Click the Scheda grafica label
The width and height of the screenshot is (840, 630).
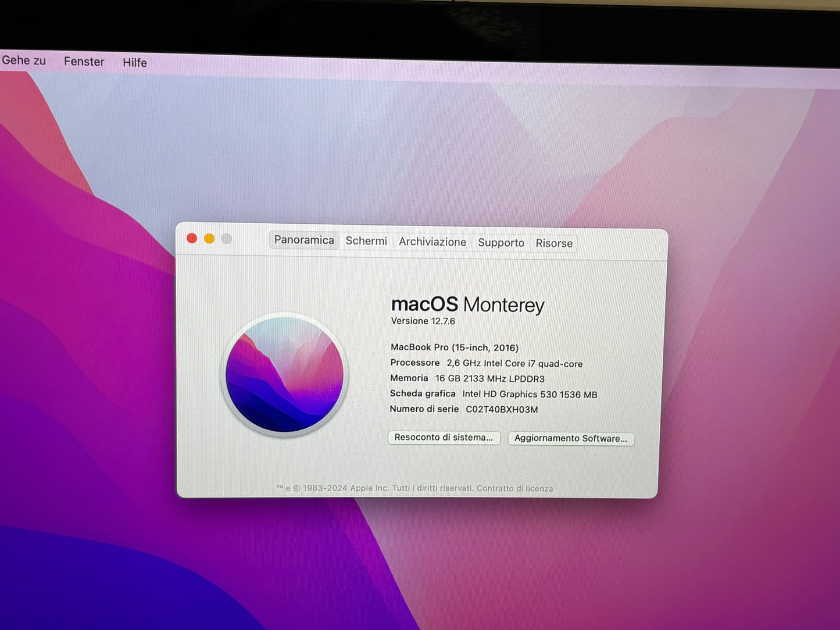[x=423, y=393]
